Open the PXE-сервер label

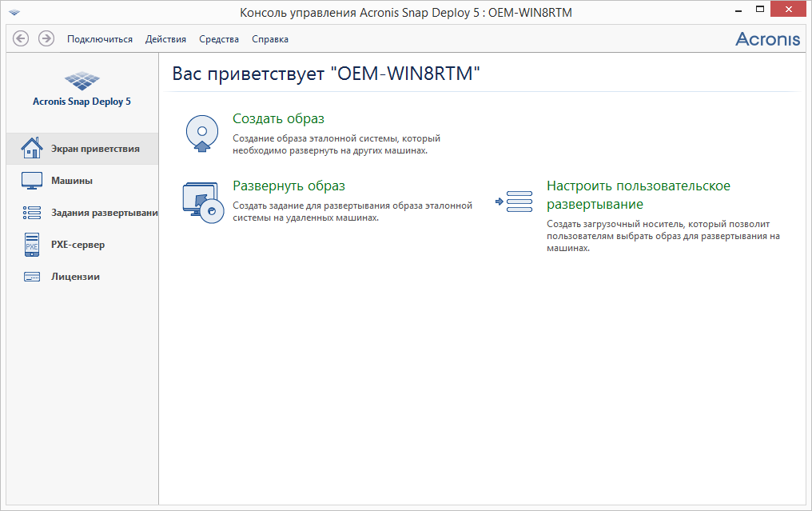click(x=78, y=245)
